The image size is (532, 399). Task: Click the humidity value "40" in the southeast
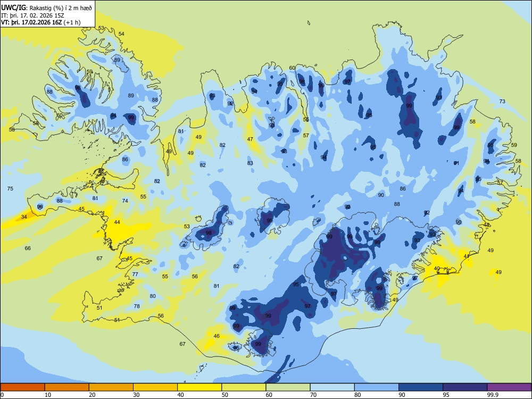point(437,268)
